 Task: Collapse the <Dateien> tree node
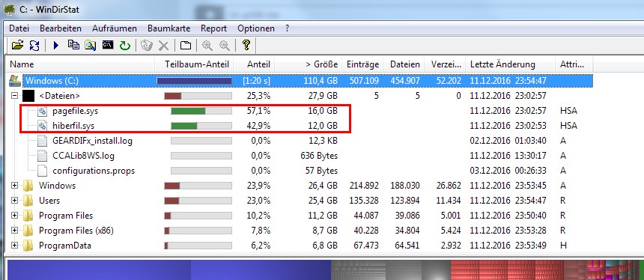click(15, 96)
